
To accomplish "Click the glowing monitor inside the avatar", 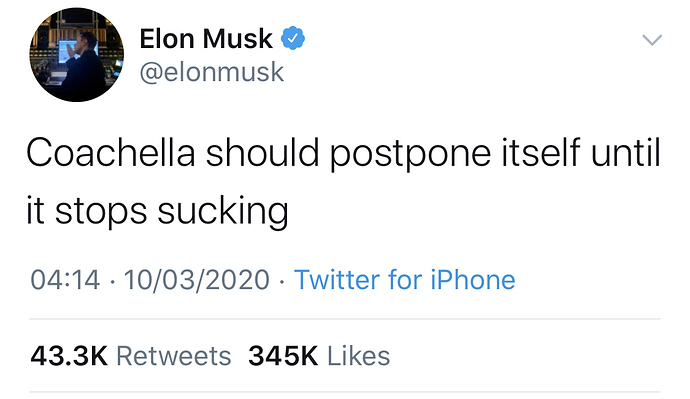I will [66, 51].
